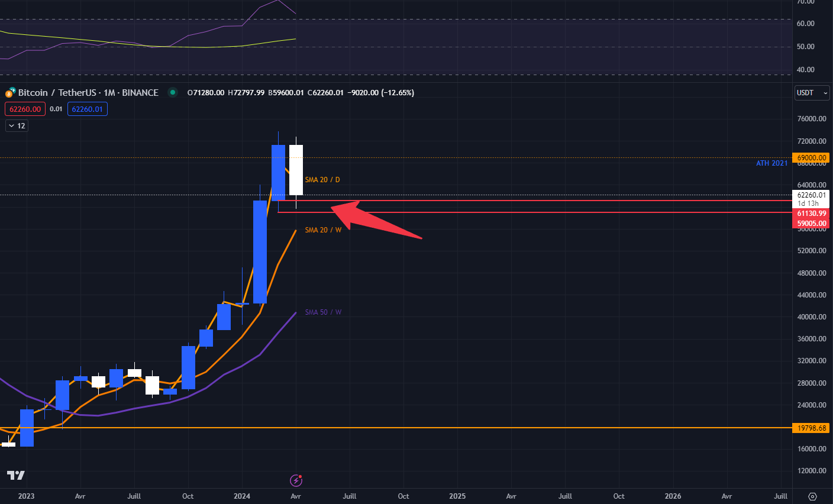Click the Bitcoin coin logo in the legend
The image size is (833, 504).
tap(9, 93)
